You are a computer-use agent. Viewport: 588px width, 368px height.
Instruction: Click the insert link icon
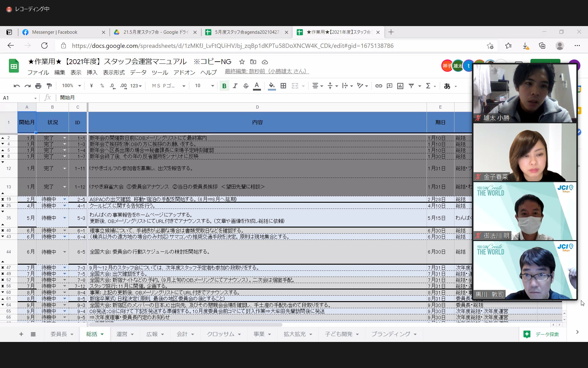click(x=379, y=86)
